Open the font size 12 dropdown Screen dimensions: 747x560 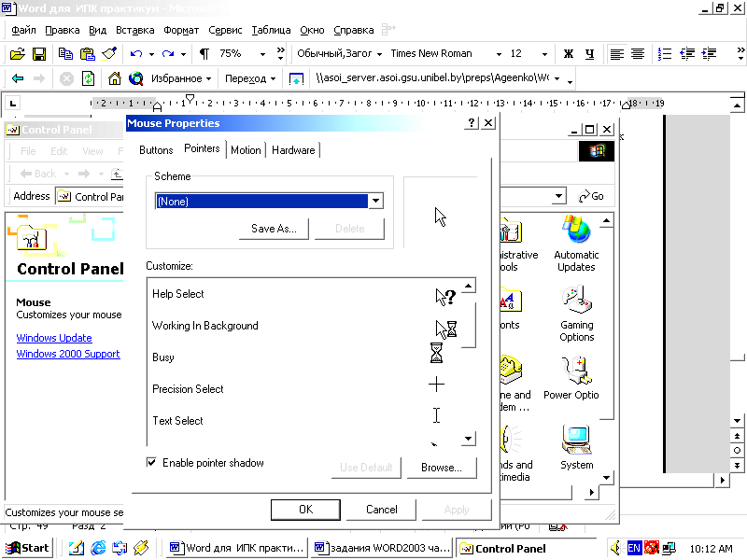544,54
